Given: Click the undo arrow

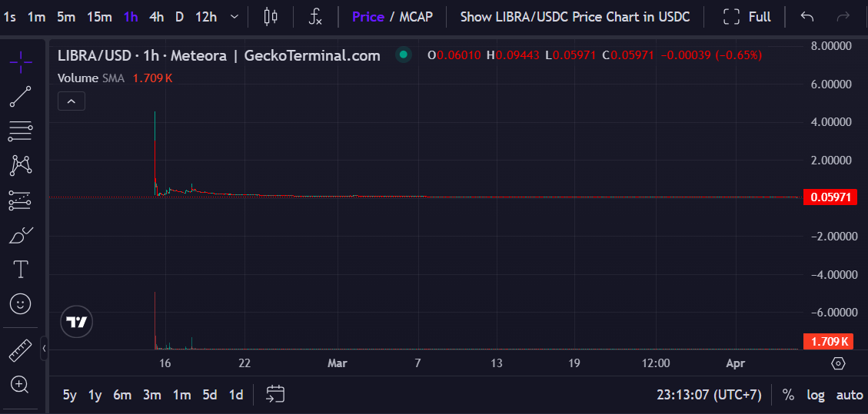Looking at the screenshot, I should point(807,17).
